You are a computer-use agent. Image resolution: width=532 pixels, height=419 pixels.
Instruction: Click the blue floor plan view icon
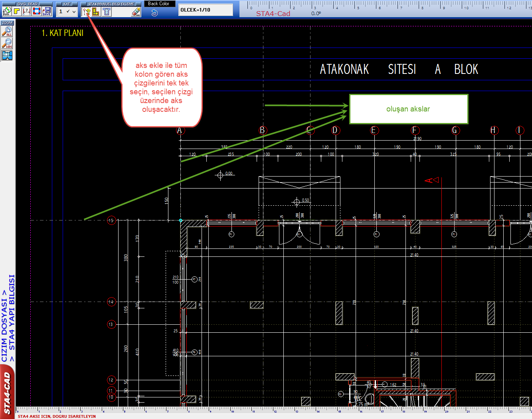click(7, 55)
